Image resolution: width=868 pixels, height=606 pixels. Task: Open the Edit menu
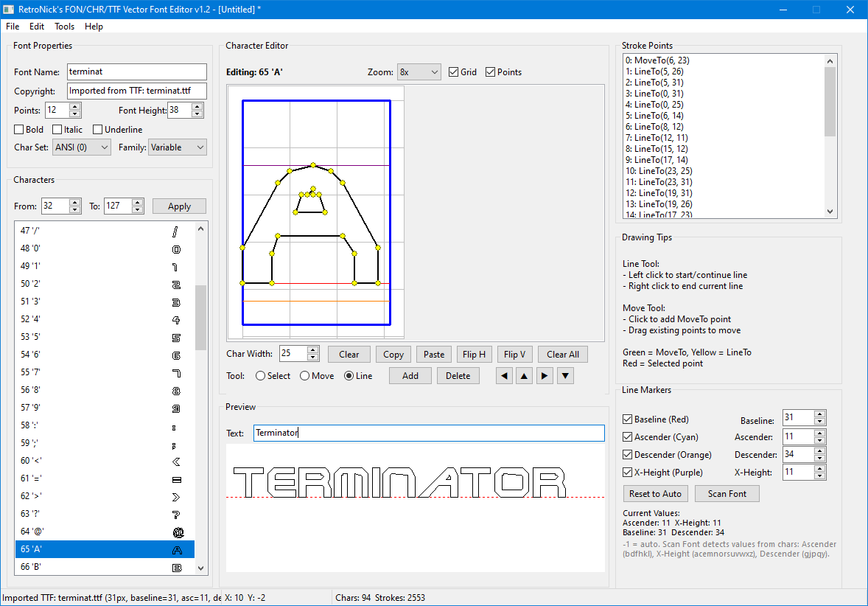pos(37,27)
